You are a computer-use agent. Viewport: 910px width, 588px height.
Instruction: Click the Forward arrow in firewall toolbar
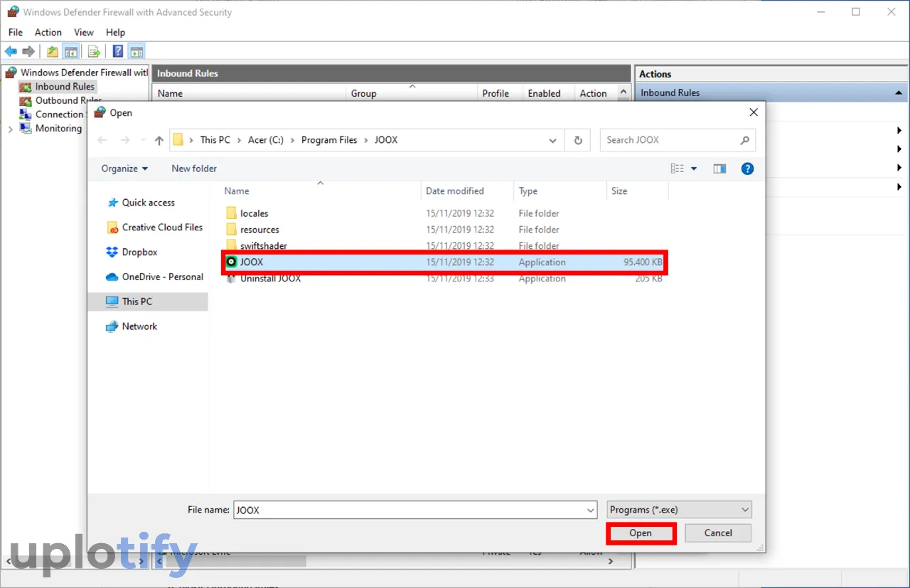[28, 51]
